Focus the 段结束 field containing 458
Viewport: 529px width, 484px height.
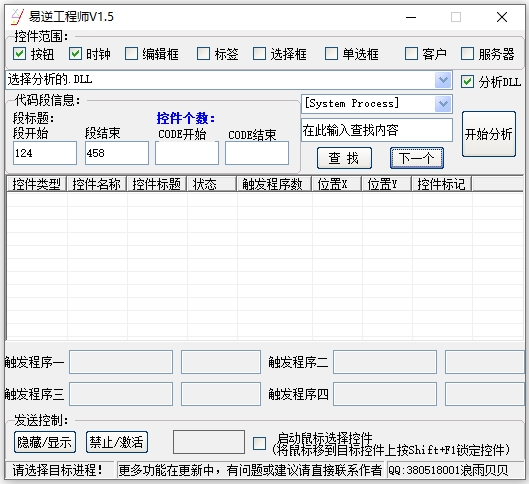tap(117, 153)
